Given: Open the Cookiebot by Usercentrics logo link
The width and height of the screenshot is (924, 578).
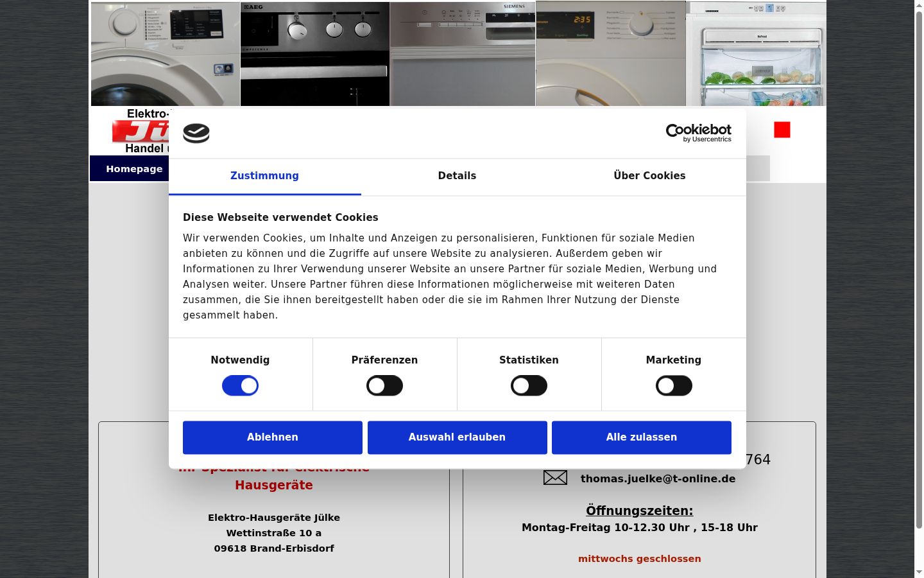Looking at the screenshot, I should [x=699, y=133].
